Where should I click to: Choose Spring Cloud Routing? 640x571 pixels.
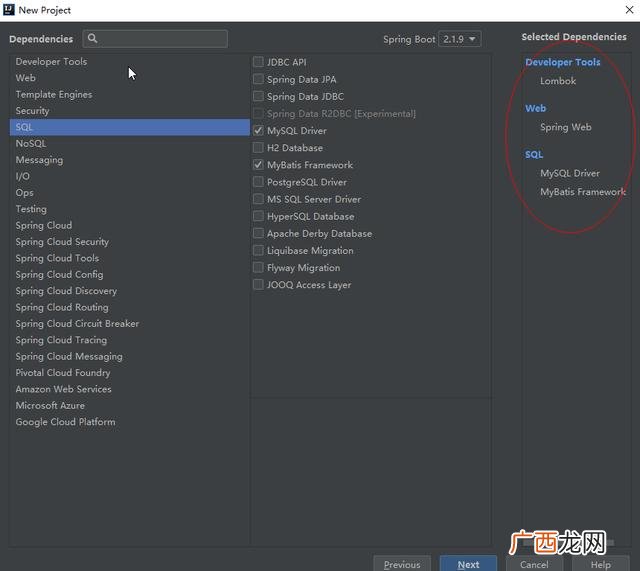[129, 307]
